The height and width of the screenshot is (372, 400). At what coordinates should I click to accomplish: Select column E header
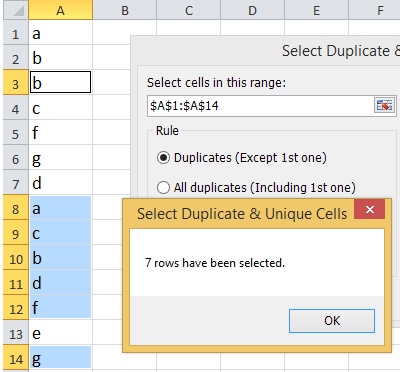pyautogui.click(x=316, y=10)
